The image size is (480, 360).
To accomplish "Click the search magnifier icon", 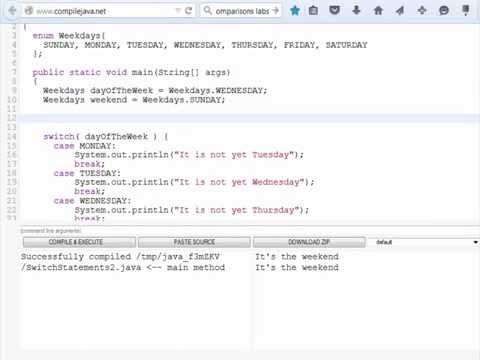I will click(x=207, y=10).
